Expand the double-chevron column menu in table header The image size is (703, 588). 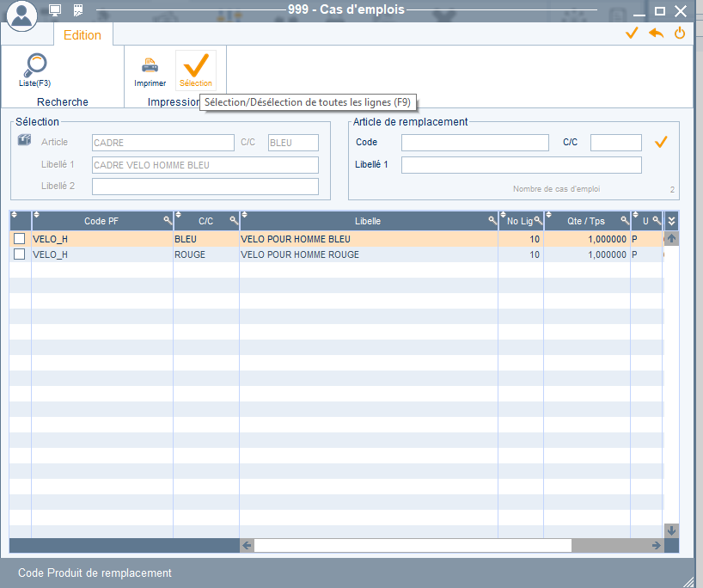coord(671,221)
